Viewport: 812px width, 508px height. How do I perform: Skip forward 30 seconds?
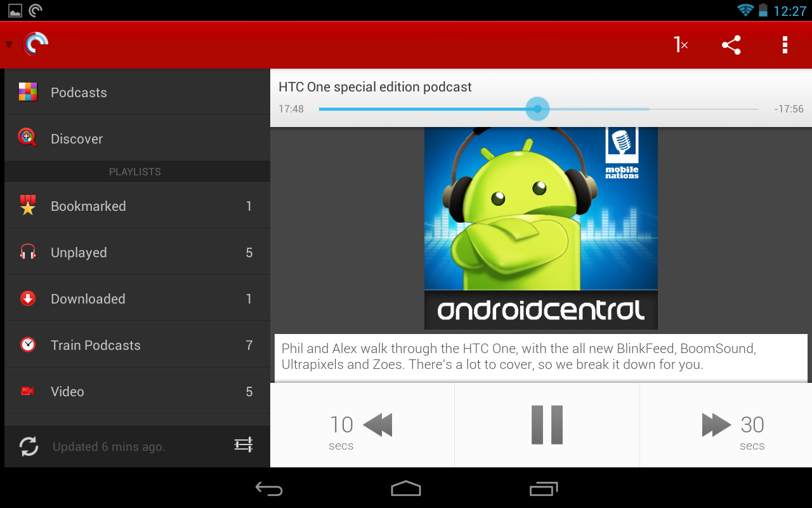point(726,425)
